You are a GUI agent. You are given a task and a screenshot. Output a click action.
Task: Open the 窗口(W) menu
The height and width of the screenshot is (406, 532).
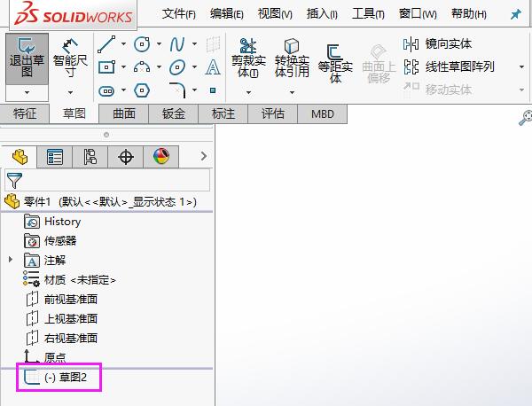coord(418,14)
